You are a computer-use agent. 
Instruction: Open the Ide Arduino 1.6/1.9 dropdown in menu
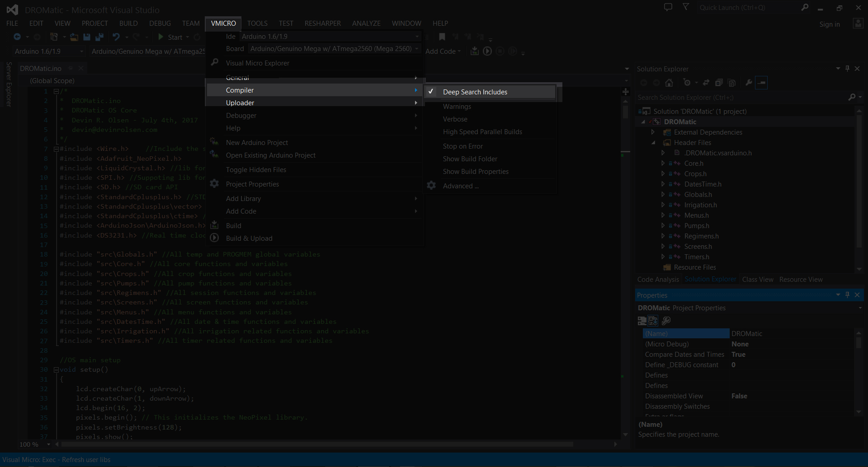tap(330, 37)
